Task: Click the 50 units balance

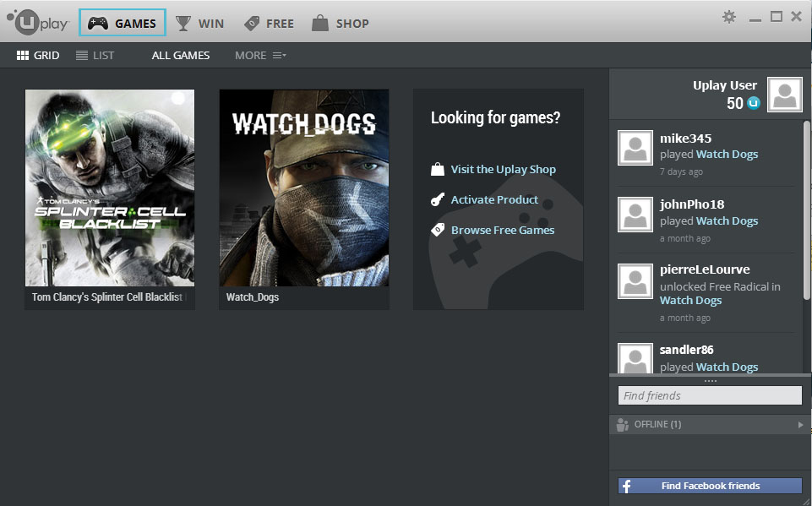Action: tap(735, 103)
